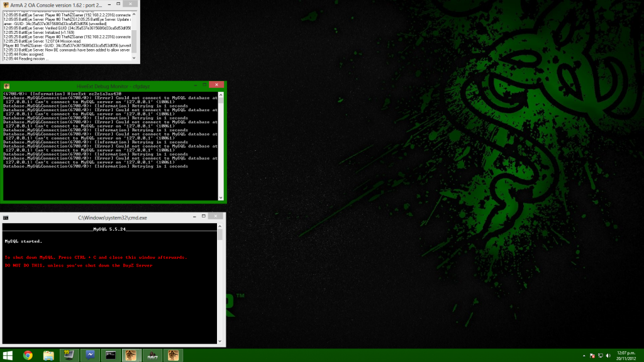Click the 'MySQL 5.5.24' header in cmd

coord(109,229)
